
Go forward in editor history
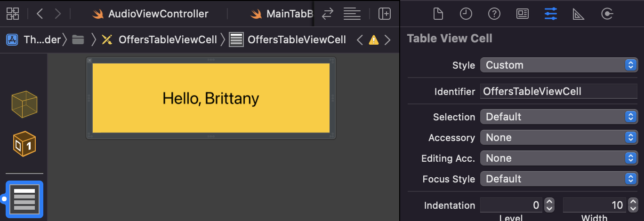[57, 14]
